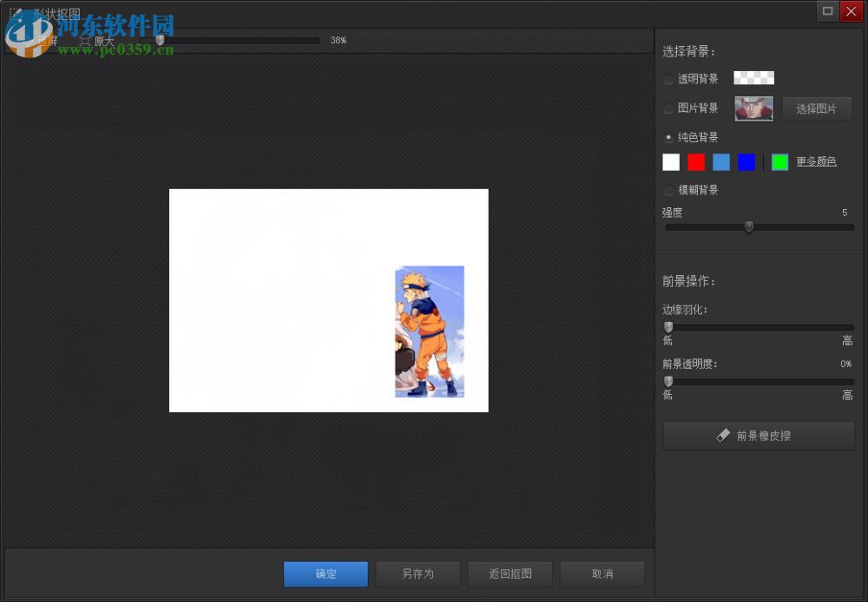Click the eraser icon on foreground eraser button
The image size is (868, 602).
[723, 436]
